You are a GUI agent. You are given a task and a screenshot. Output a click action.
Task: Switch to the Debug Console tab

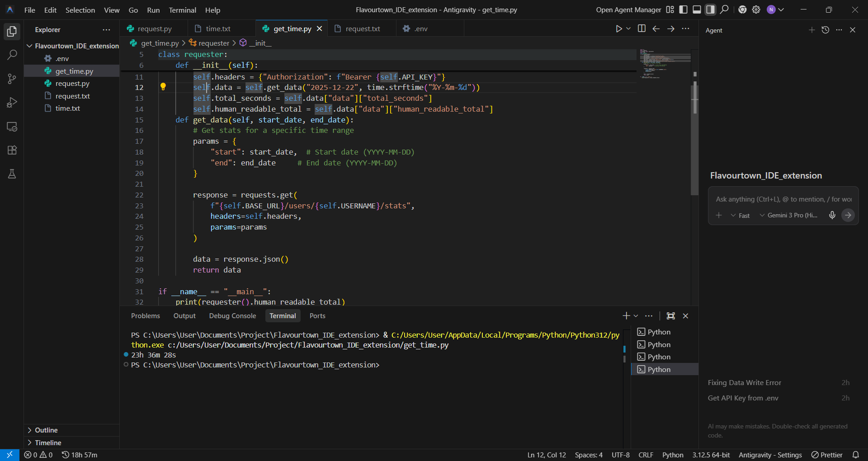click(232, 316)
